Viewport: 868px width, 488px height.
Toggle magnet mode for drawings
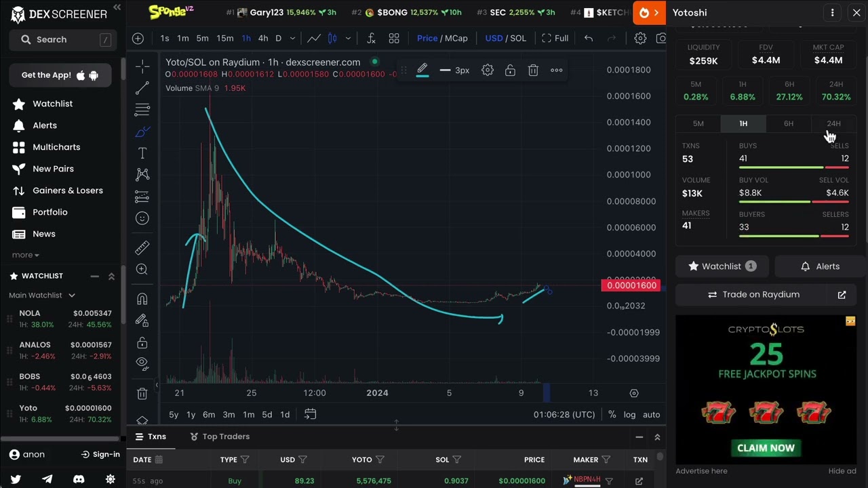pyautogui.click(x=142, y=298)
